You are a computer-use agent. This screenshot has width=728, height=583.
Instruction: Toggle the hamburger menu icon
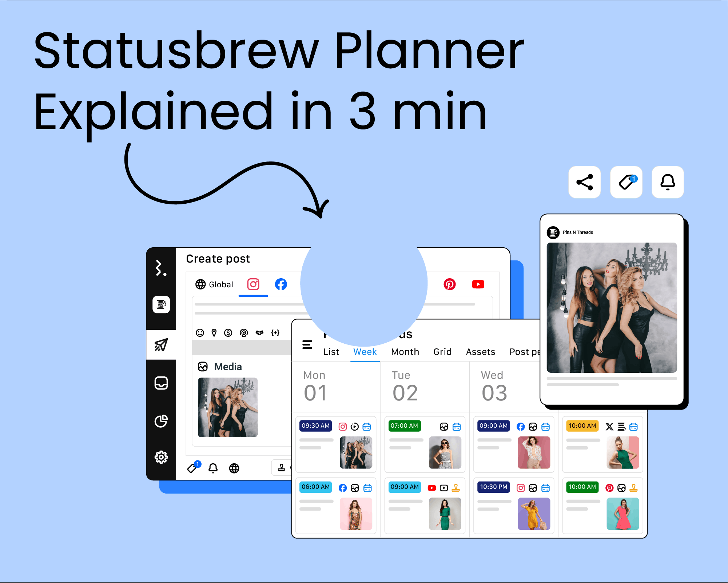pyautogui.click(x=307, y=344)
